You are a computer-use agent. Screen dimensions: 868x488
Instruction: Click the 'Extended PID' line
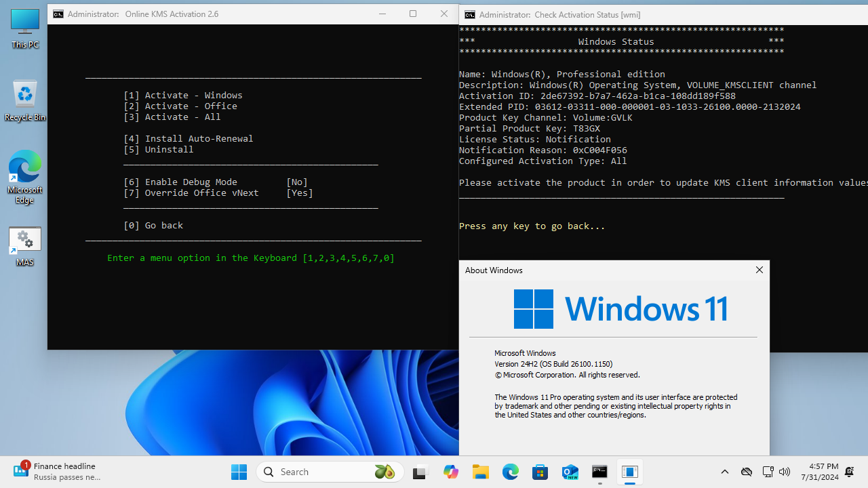(x=630, y=107)
